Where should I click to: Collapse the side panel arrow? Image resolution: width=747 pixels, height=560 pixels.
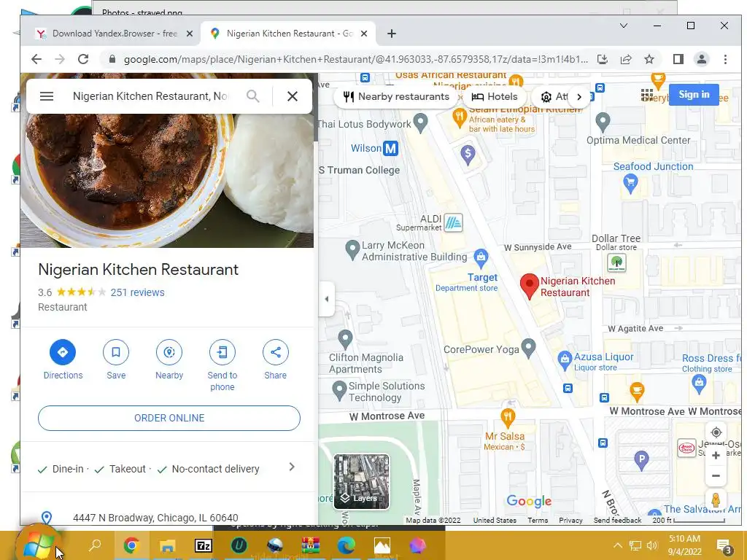327,299
